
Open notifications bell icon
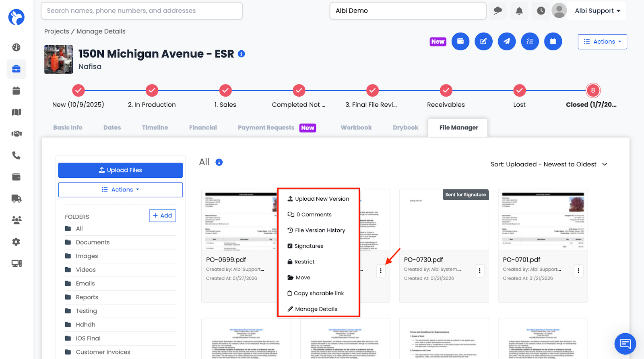(519, 11)
